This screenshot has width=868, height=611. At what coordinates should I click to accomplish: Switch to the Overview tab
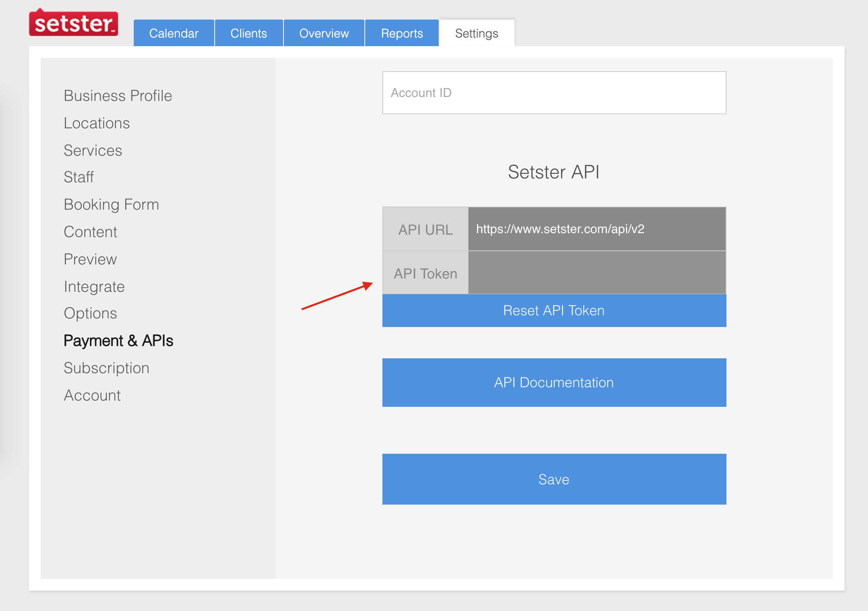(324, 33)
